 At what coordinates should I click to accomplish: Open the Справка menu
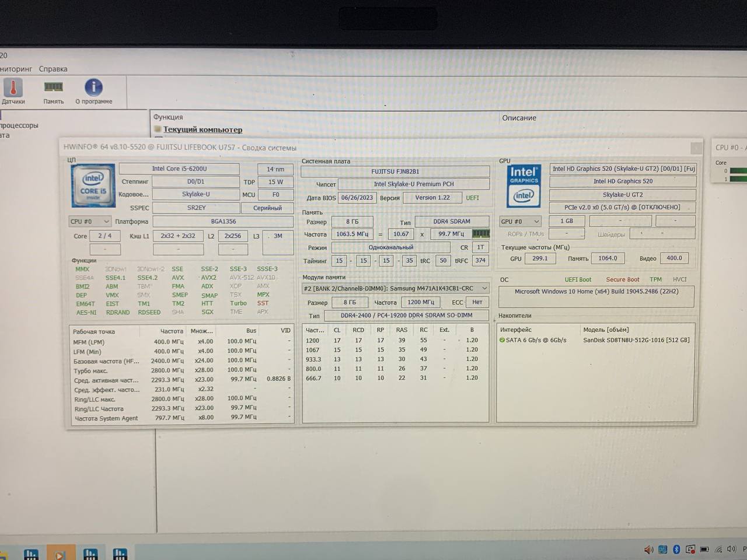click(x=53, y=69)
